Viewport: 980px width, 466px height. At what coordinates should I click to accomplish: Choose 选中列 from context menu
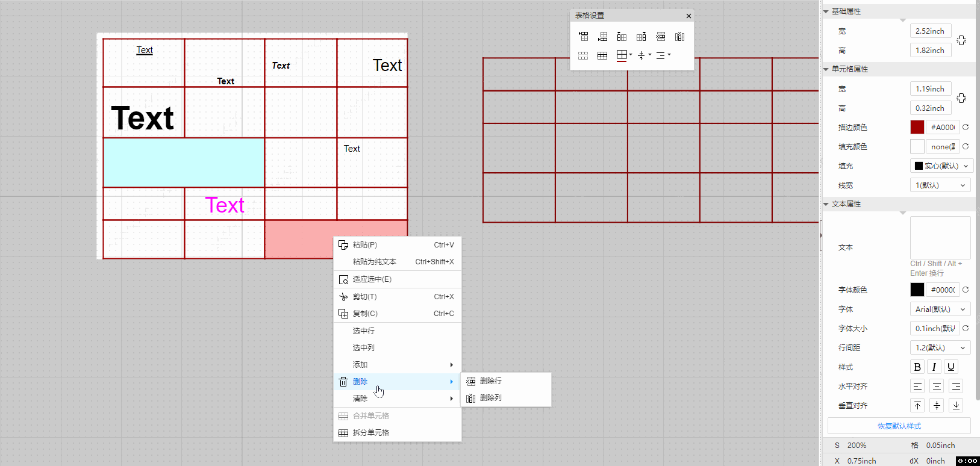(x=398, y=348)
